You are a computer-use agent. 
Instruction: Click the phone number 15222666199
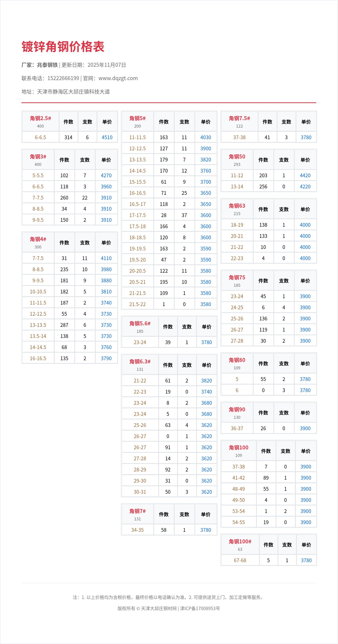pyautogui.click(x=63, y=78)
